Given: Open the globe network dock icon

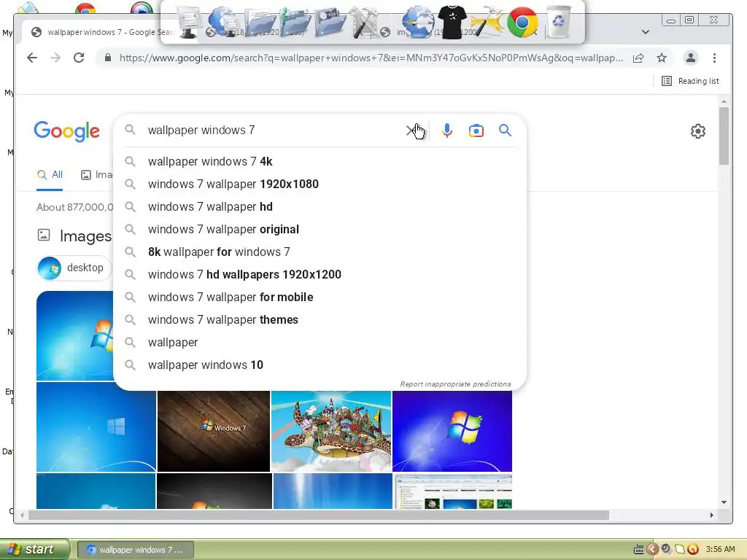Looking at the screenshot, I should (x=417, y=22).
